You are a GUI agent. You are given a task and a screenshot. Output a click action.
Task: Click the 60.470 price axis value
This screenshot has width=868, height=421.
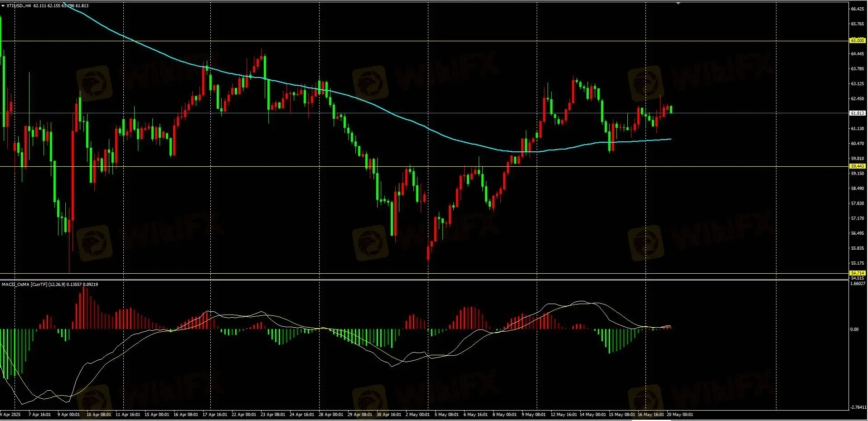(x=857, y=144)
